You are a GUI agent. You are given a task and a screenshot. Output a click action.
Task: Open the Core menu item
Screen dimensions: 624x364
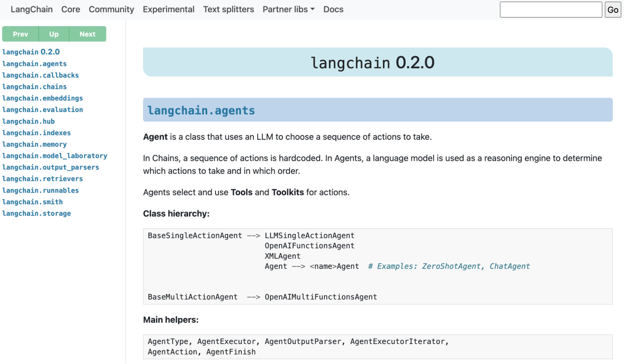coord(71,9)
